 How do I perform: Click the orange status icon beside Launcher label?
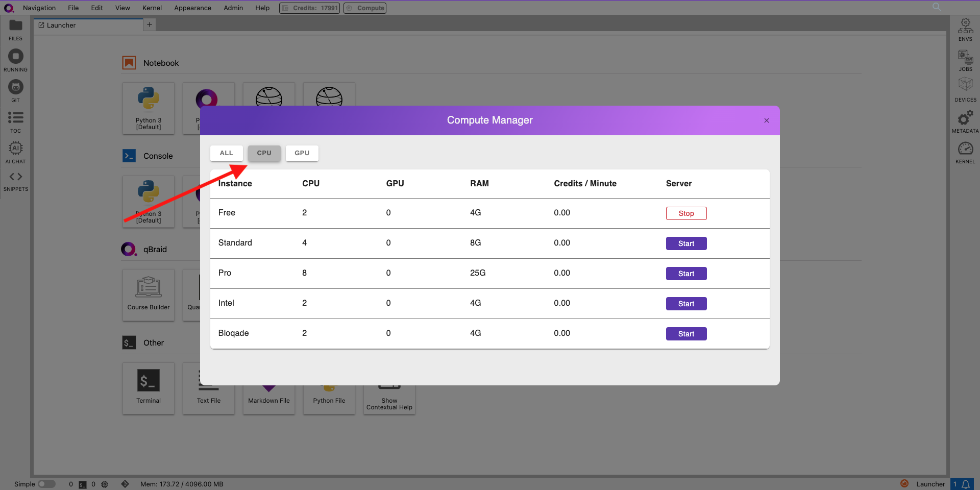[x=904, y=483]
